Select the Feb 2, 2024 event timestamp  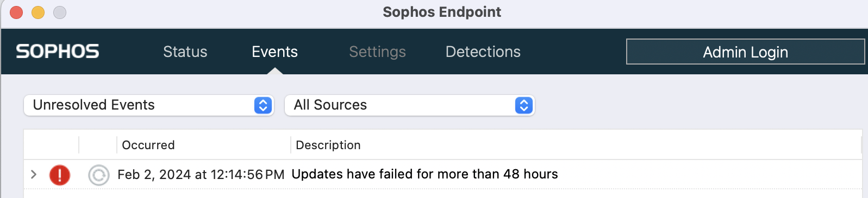[x=201, y=175]
